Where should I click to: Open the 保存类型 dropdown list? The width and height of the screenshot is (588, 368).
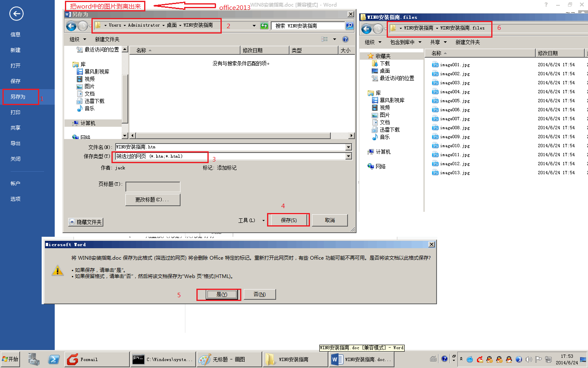coord(349,156)
